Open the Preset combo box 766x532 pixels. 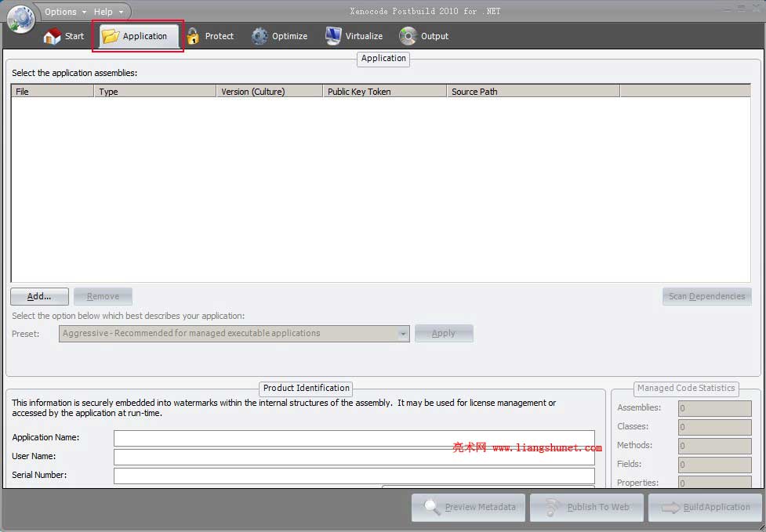click(x=234, y=333)
